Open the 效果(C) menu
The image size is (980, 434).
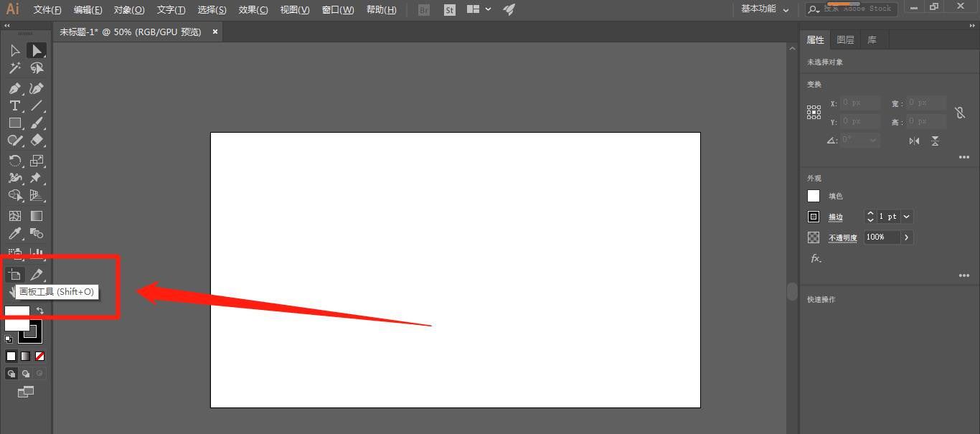point(253,10)
